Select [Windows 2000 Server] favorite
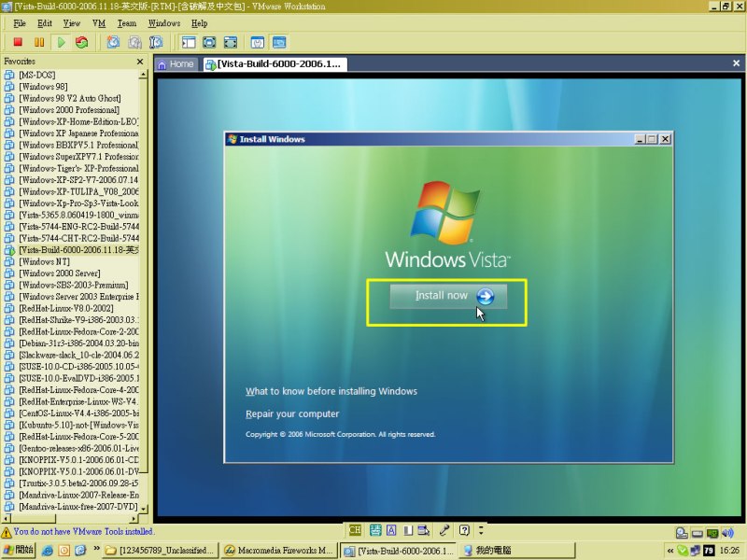Viewport: 747px width, 560px height. 60,273
